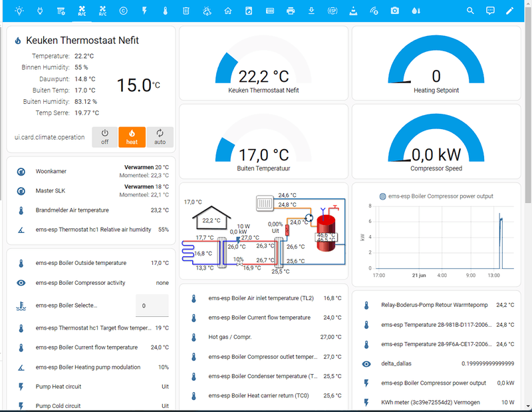The height and width of the screenshot is (412, 532).
Task: Open the blinds settings tab
Action: (x=61, y=11)
